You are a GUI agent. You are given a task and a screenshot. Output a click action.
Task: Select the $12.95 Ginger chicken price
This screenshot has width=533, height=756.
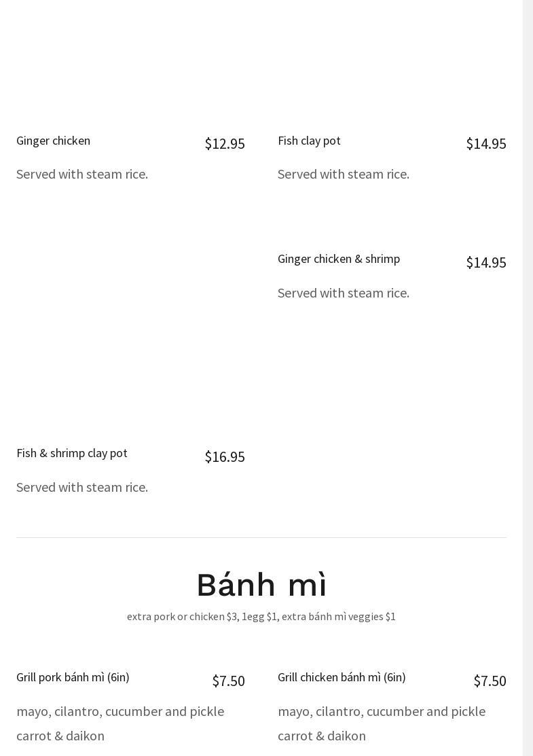point(224,144)
